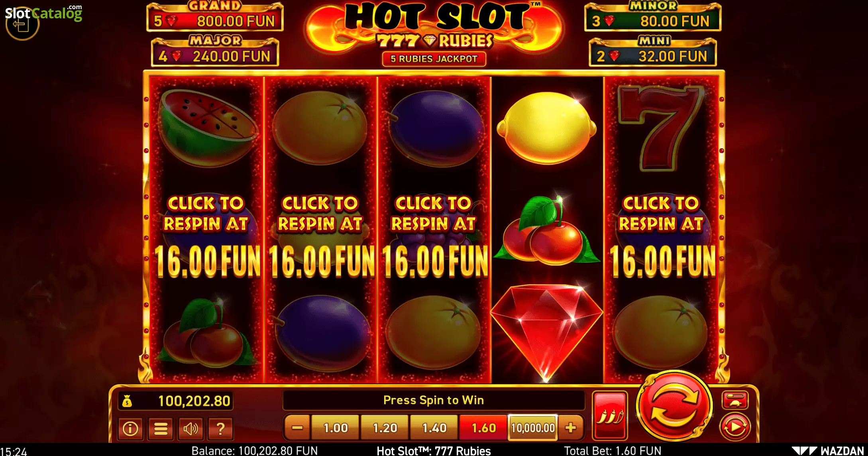Respin the fifth reel showing seven

tap(662, 229)
